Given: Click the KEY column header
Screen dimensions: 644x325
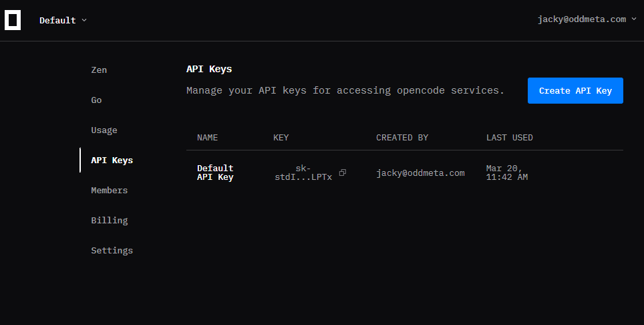Looking at the screenshot, I should pyautogui.click(x=281, y=138).
